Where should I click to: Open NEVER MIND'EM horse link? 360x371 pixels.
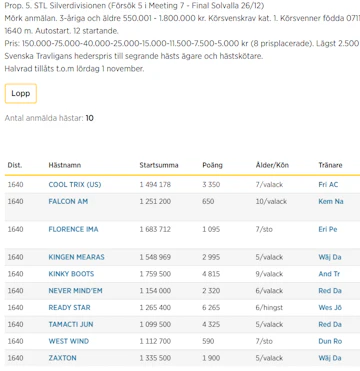tap(75, 291)
